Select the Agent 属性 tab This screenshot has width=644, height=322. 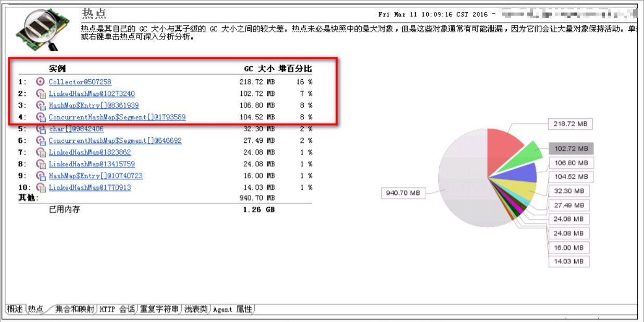(x=232, y=309)
